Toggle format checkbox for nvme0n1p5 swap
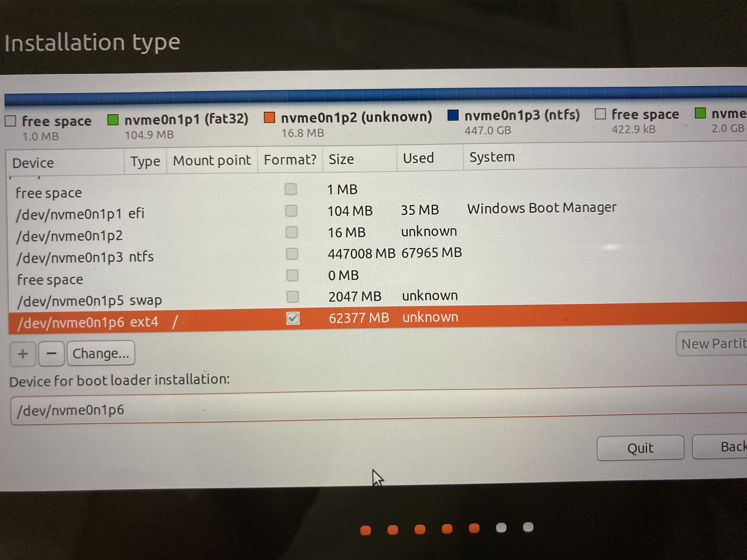The image size is (747, 560). pyautogui.click(x=293, y=297)
